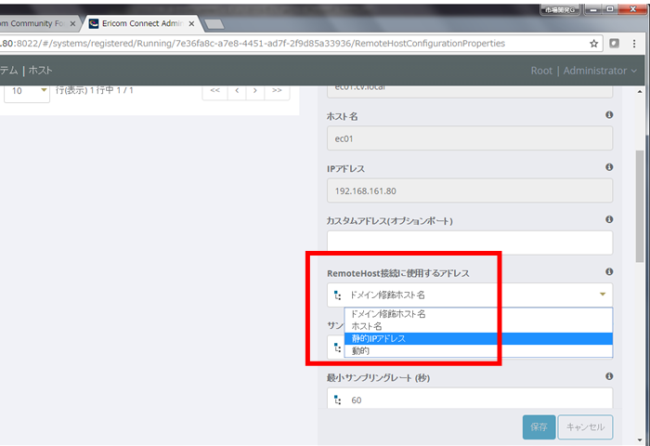Click the info icon beside IPアドレス
Viewport: 650px width, 446px height.
[x=609, y=167]
